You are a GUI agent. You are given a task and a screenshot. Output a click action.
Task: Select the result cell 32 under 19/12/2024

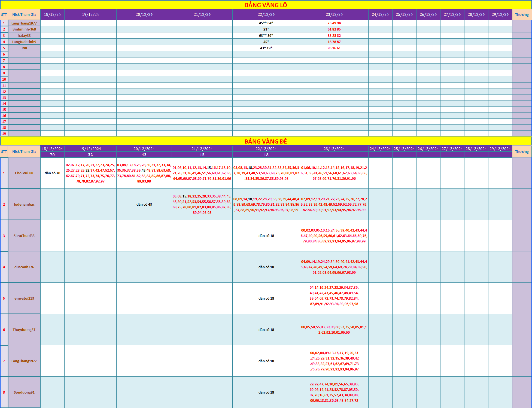click(x=90, y=155)
